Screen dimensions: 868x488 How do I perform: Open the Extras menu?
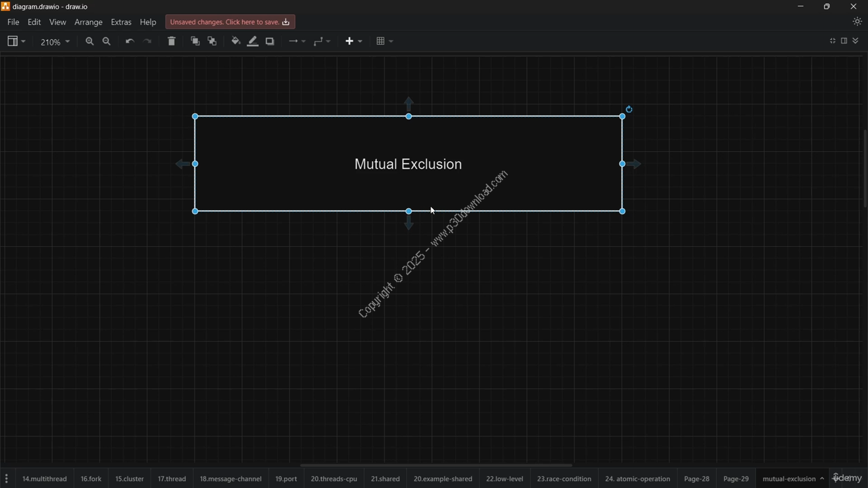pyautogui.click(x=121, y=22)
